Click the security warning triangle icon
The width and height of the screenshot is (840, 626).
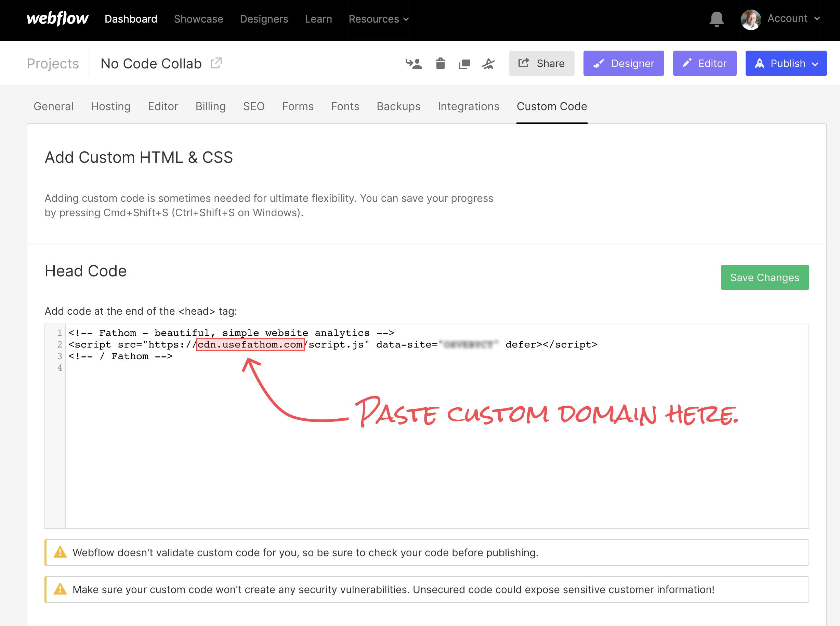tap(60, 589)
